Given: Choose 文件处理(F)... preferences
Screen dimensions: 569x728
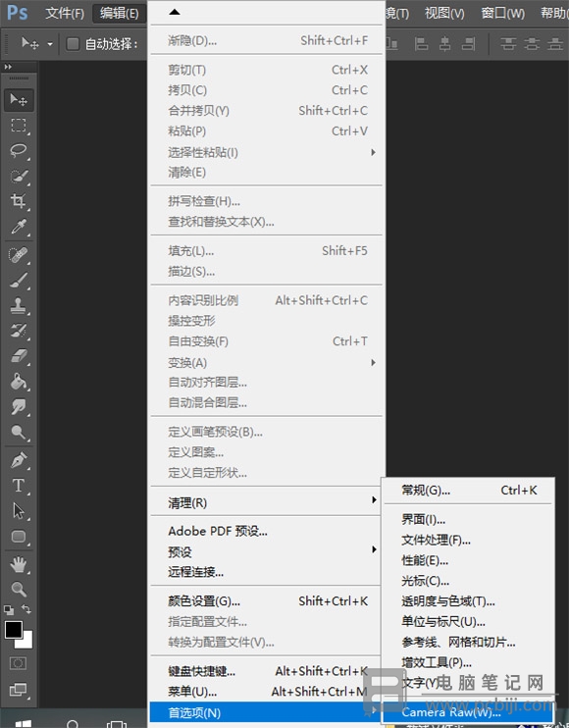Looking at the screenshot, I should [468, 540].
